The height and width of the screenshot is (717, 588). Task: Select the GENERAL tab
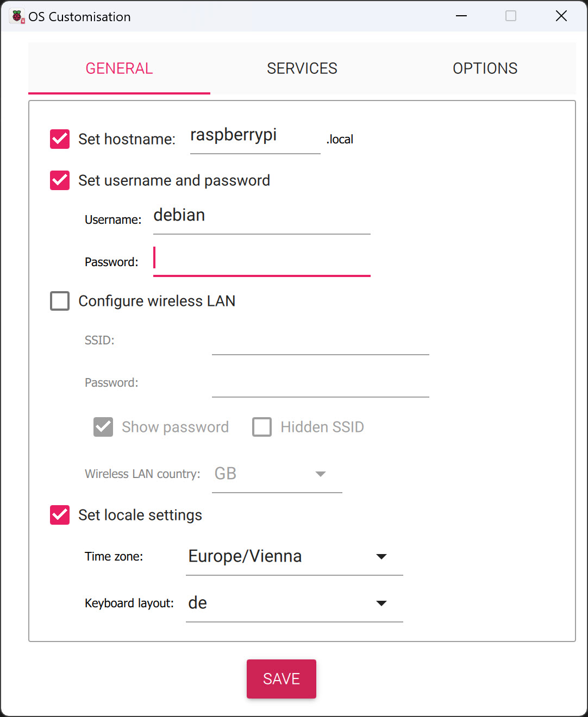(119, 68)
